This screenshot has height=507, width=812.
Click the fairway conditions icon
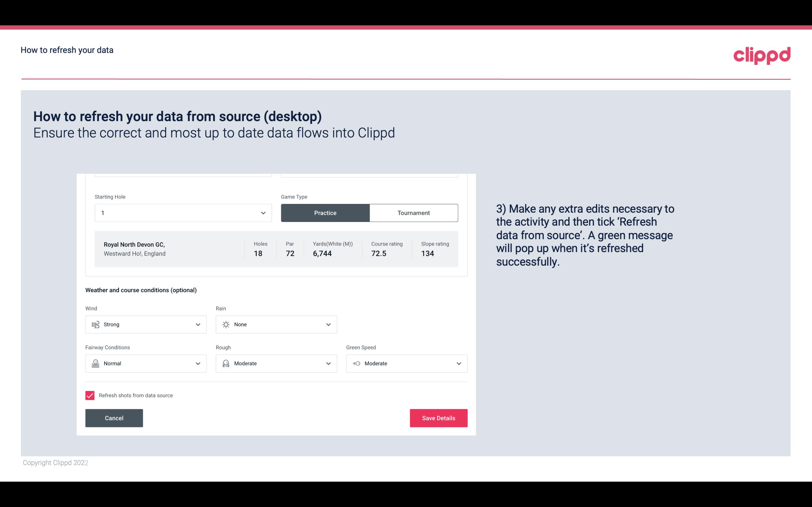pos(95,363)
